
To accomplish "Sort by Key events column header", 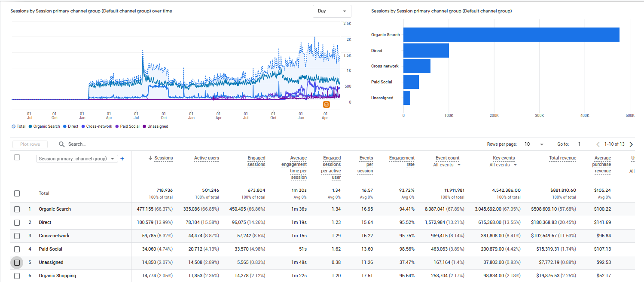I will pyautogui.click(x=504, y=158).
